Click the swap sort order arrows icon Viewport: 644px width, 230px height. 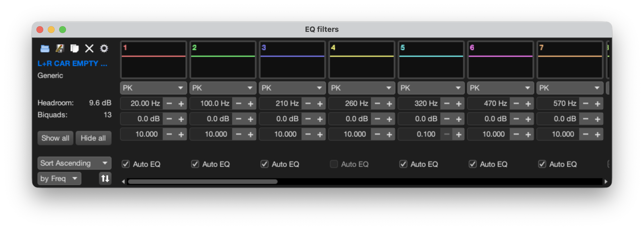105,178
